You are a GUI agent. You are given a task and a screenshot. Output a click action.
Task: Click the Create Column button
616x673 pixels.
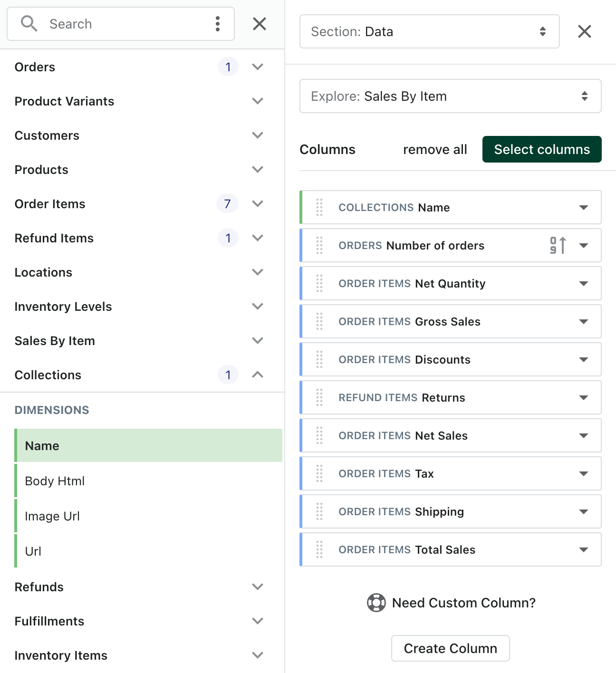[x=451, y=648]
